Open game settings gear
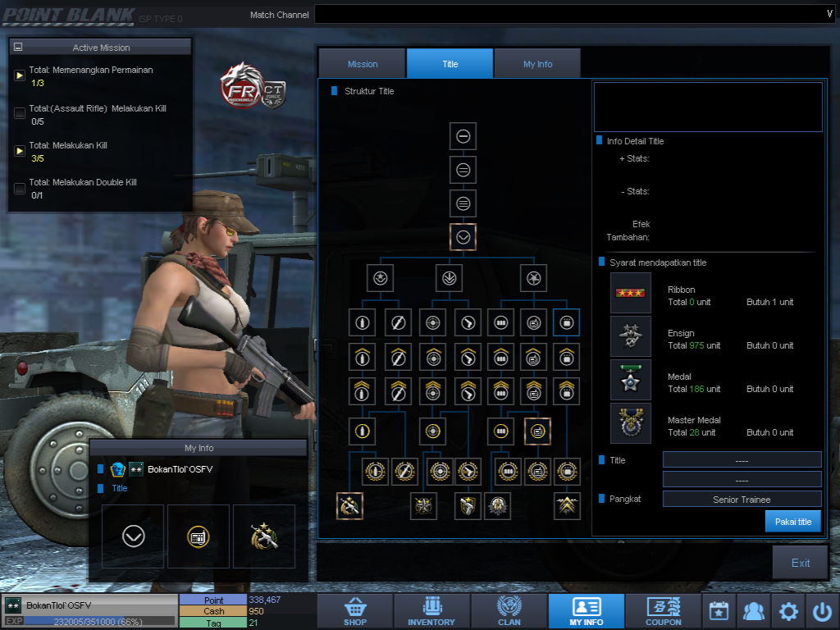 pos(788,611)
